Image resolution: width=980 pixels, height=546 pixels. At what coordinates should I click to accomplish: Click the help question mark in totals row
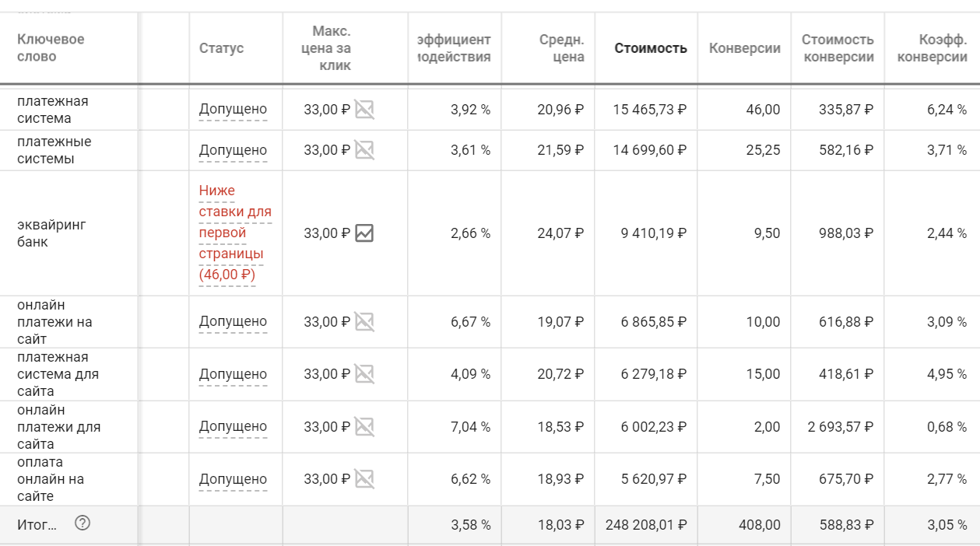83,523
